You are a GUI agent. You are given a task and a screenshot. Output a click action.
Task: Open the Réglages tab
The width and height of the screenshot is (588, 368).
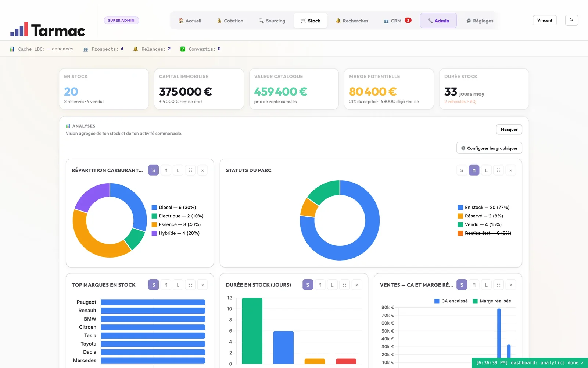[480, 21]
